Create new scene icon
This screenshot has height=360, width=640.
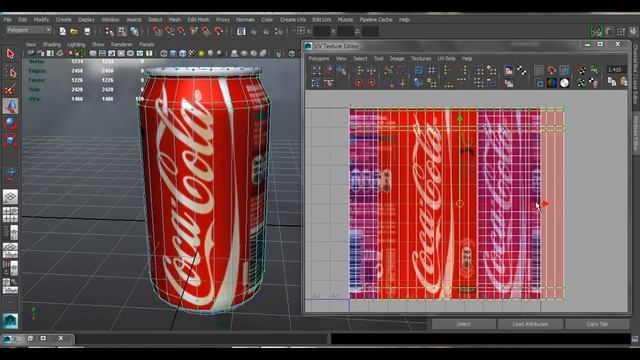pyautogui.click(x=62, y=31)
